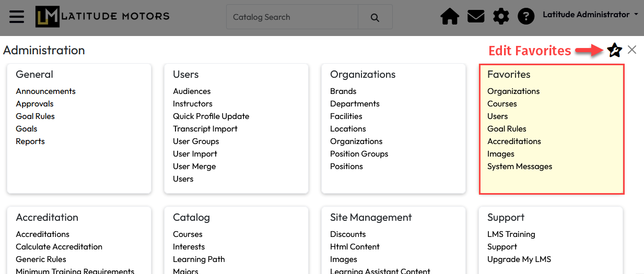The image size is (644, 274).
Task: Open Announcements under General
Action: coord(45,91)
